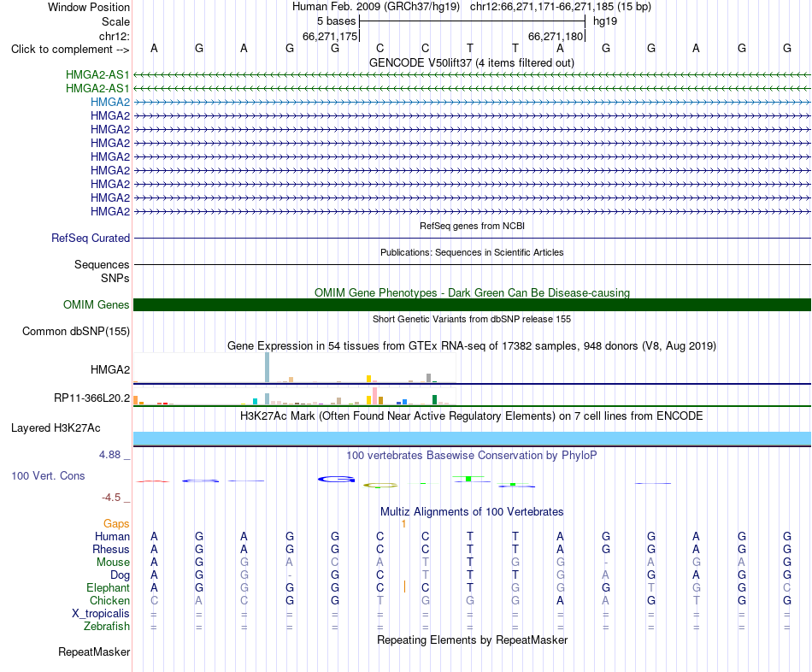
Task: Open 'Short Genetic Variants from dbSNP release 155'
Action: (x=472, y=319)
